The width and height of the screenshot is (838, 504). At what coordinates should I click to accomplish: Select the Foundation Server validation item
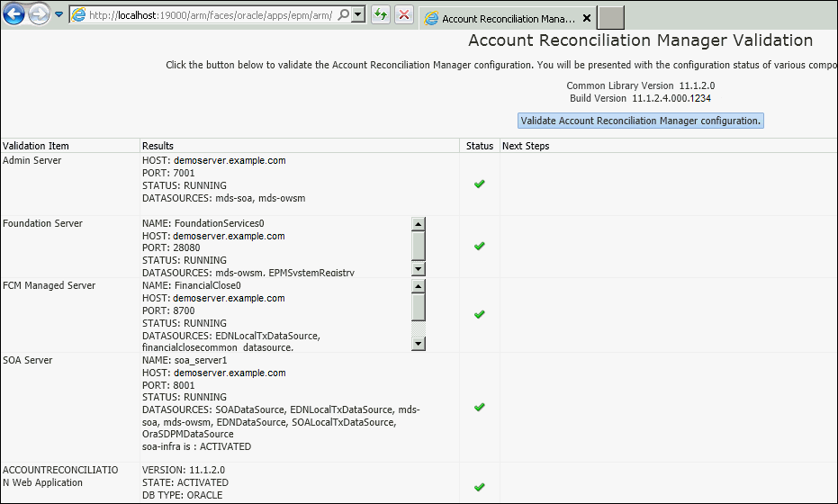point(43,223)
